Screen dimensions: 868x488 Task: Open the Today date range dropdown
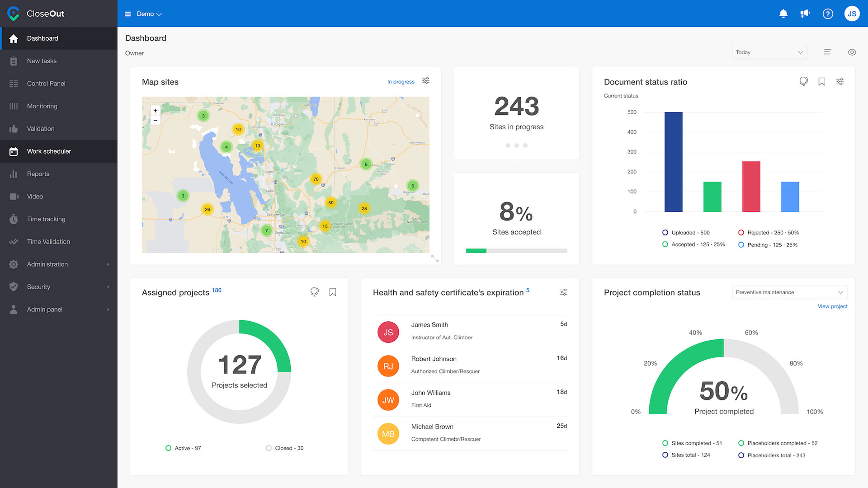[769, 52]
